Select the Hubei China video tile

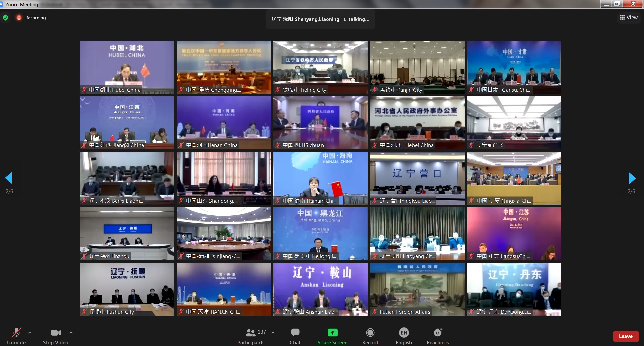point(127,67)
